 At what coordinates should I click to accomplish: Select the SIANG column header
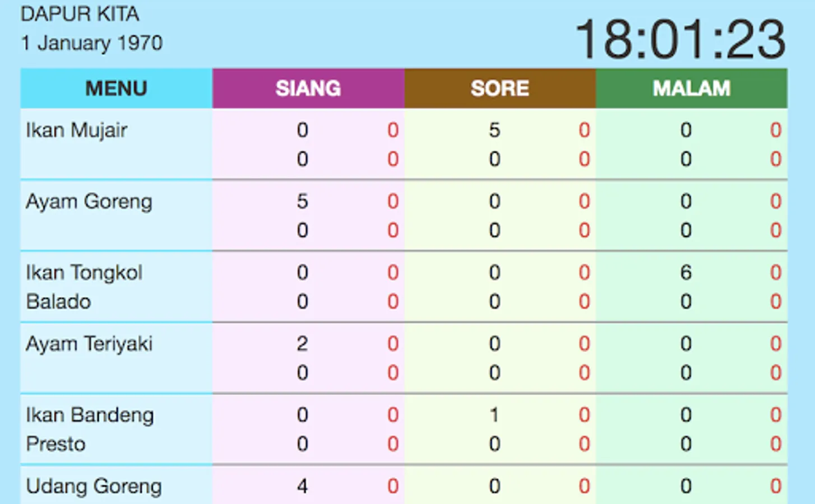(308, 88)
